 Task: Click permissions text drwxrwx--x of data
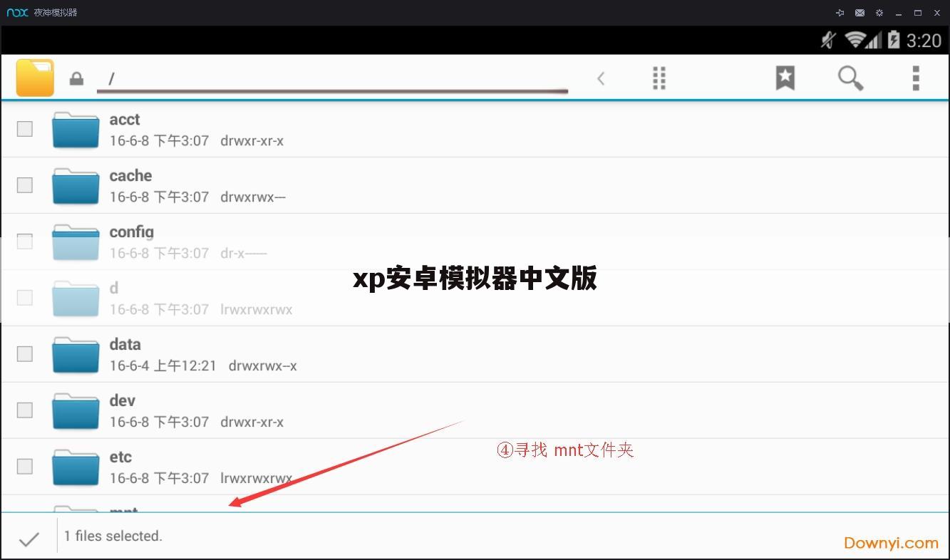pos(262,366)
